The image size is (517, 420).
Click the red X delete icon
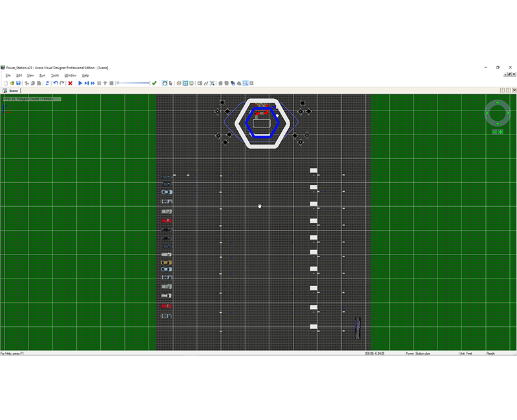pyautogui.click(x=70, y=83)
